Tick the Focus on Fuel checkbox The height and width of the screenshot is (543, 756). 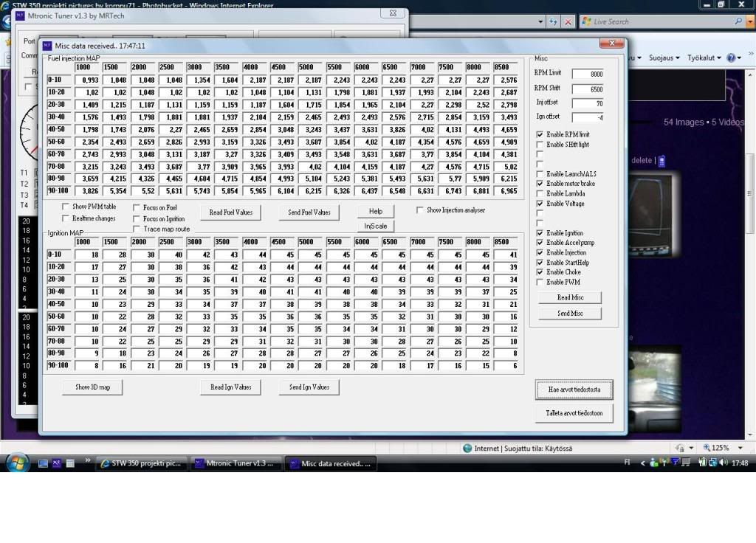[137, 207]
